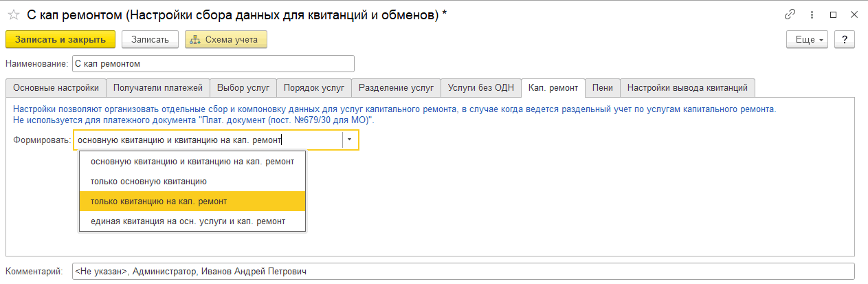Screen dimensions: 868x284
Task: Maximize the settings window
Action: (x=833, y=14)
